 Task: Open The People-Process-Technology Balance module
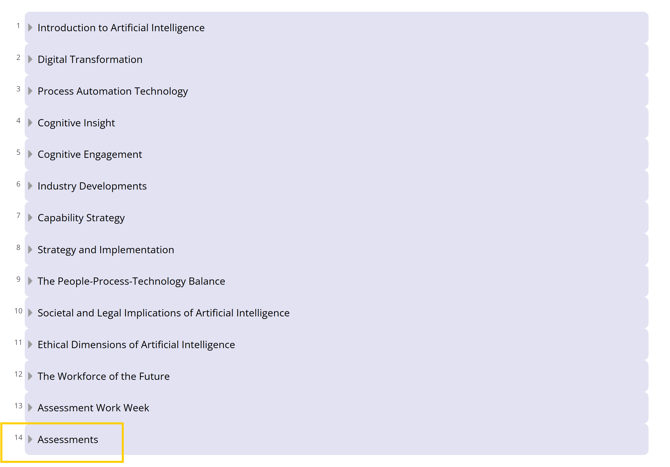[131, 281]
